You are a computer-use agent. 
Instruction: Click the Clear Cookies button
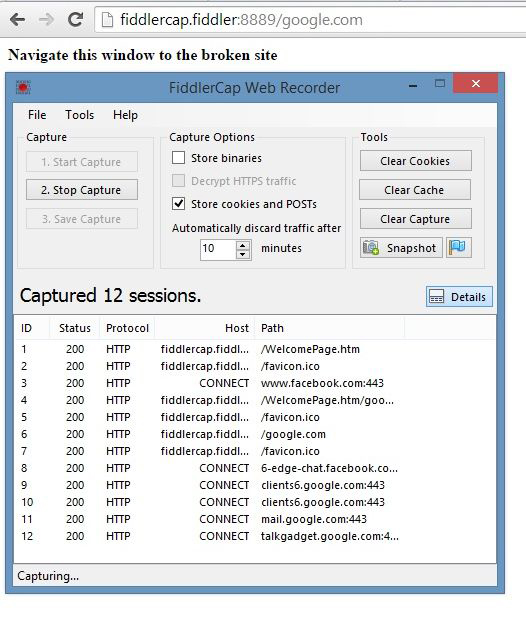(415, 161)
